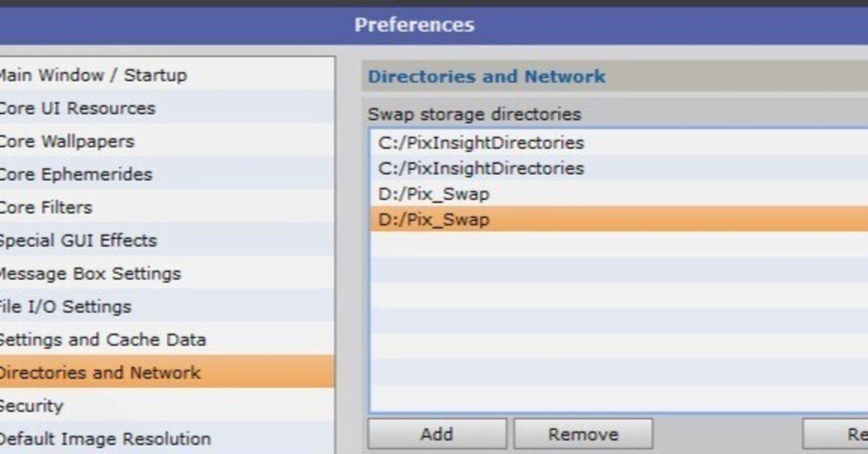Select Settings and Cache Data
868x454 pixels.
[102, 339]
